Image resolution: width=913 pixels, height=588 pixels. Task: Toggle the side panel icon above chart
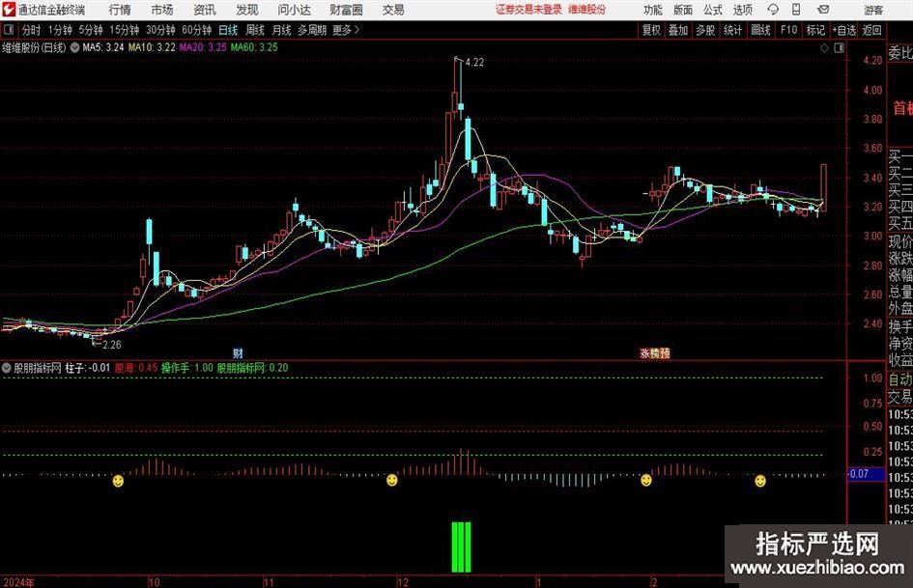[839, 48]
